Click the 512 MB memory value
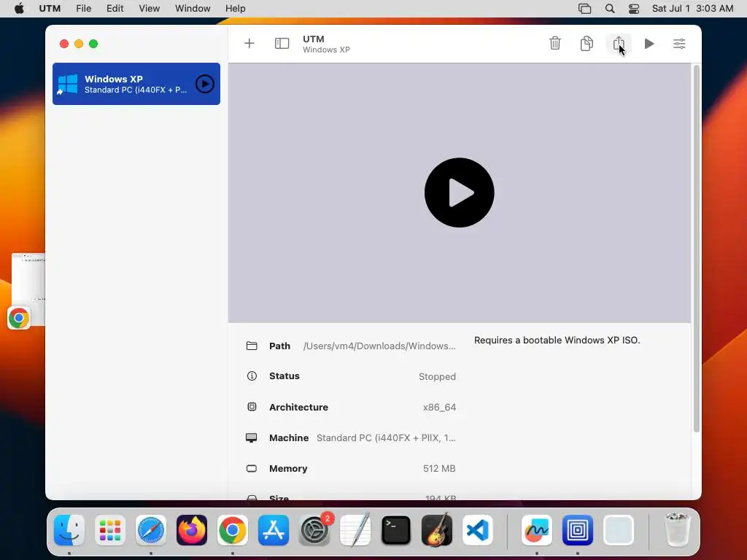 (439, 469)
